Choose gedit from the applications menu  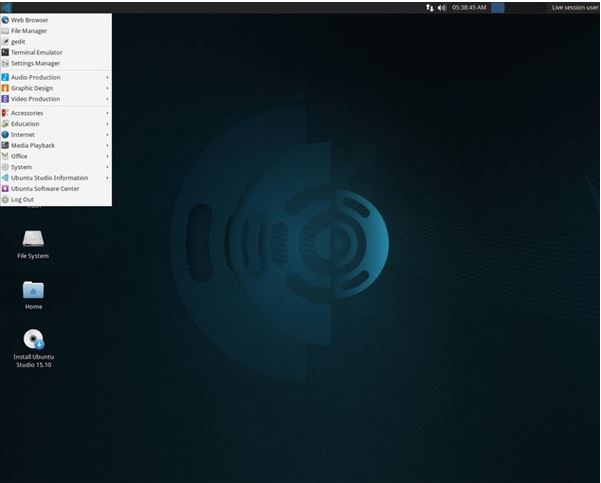click(18, 42)
